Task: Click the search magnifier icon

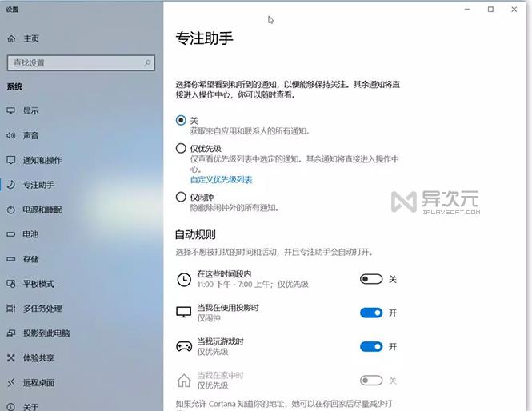Action: 147,62
